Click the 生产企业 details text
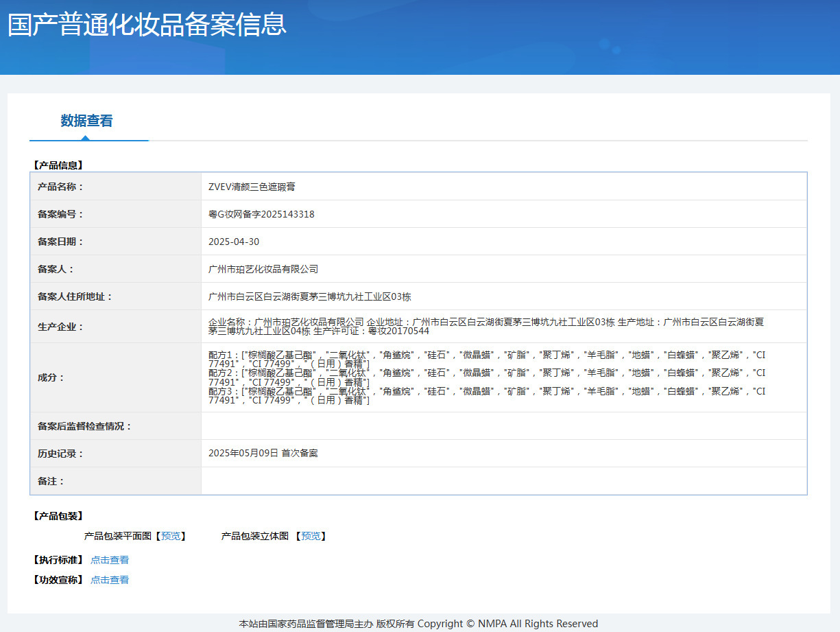840x632 pixels. tap(485, 326)
